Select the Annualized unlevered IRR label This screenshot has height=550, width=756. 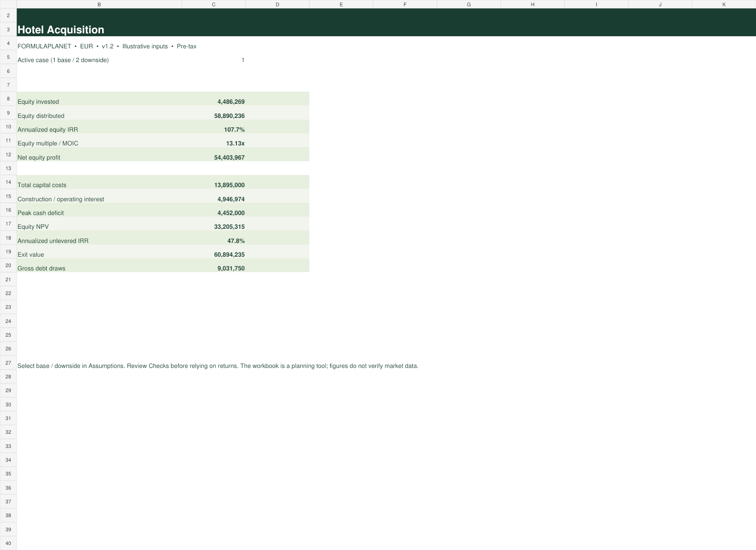[x=53, y=241]
